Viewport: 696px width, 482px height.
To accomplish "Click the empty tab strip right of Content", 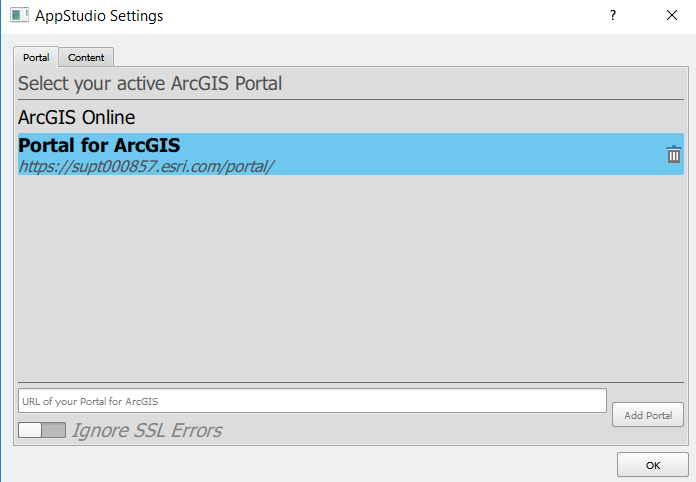I will coord(400,57).
